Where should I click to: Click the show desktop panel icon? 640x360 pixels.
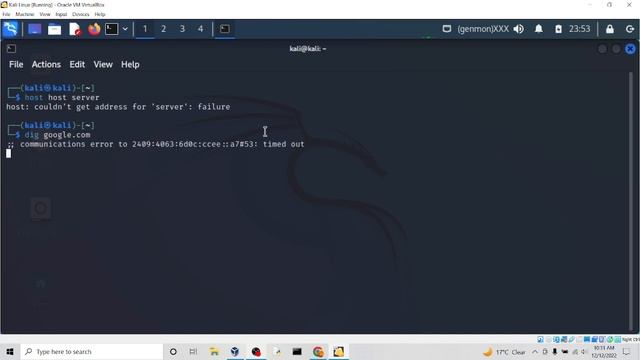click(x=34, y=29)
